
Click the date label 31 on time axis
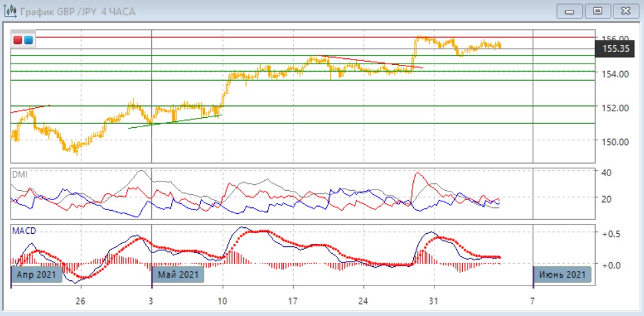(433, 300)
